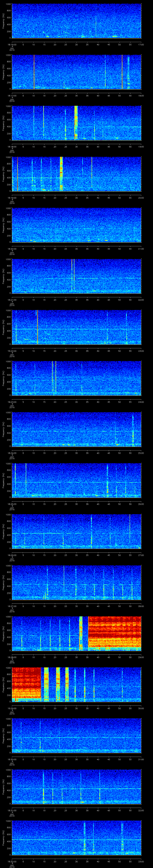
Task: Click the spectrogram panel starting at 18:30:00
Action: [77, 736]
